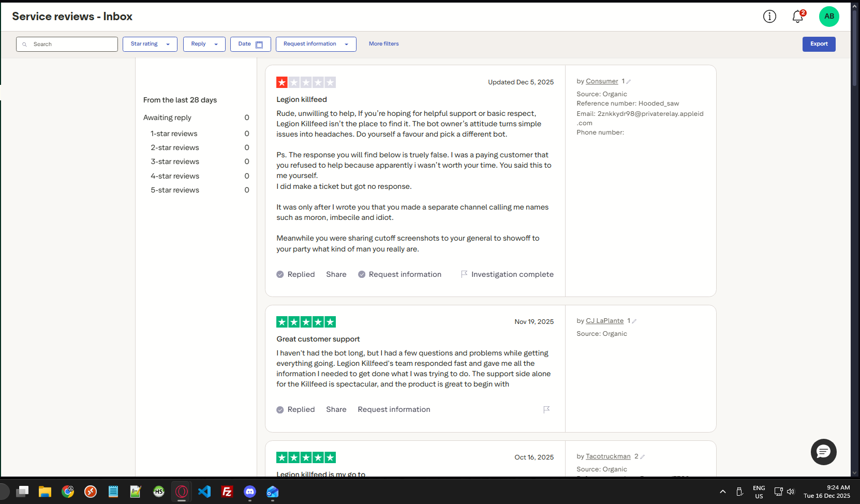
Task: Open the Consumer reviewer profile link
Action: tap(602, 81)
